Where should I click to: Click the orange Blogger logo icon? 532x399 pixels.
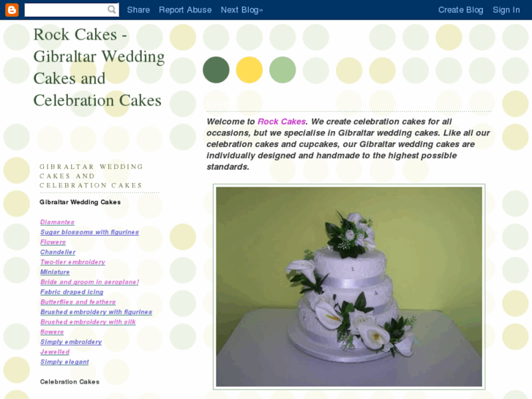(12, 10)
